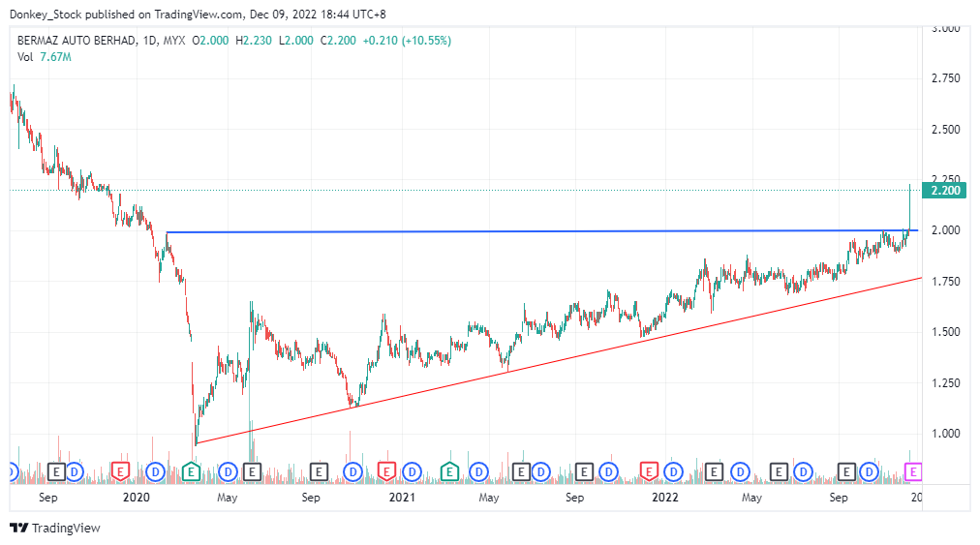Select the dividend marker just after the 2022 label
The width and height of the screenshot is (980, 545).
673,471
